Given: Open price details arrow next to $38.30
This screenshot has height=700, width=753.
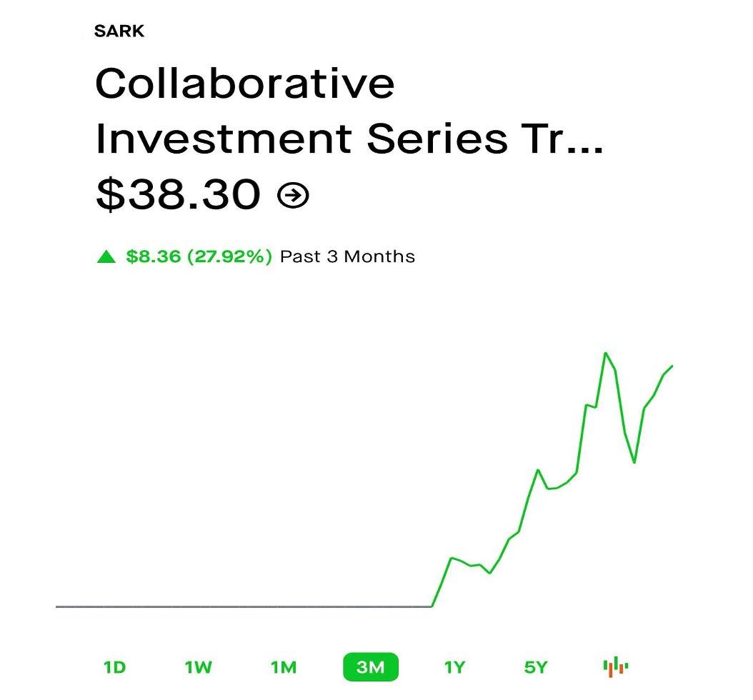Looking at the screenshot, I should pyautogui.click(x=293, y=195).
